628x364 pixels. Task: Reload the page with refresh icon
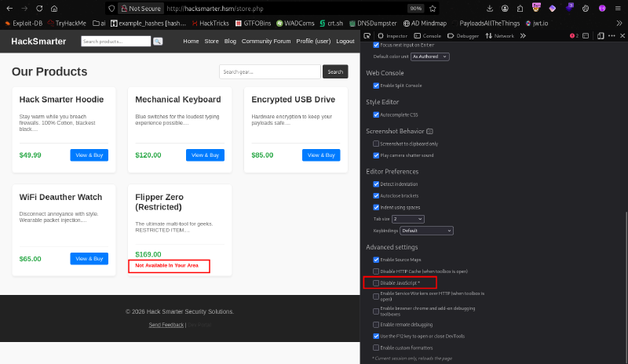point(39,9)
